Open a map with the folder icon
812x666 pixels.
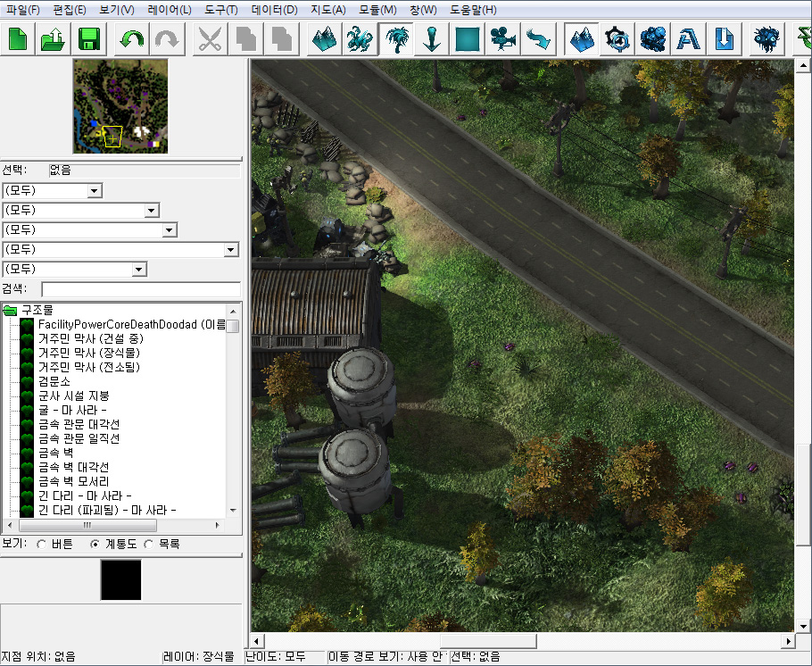tap(53, 39)
